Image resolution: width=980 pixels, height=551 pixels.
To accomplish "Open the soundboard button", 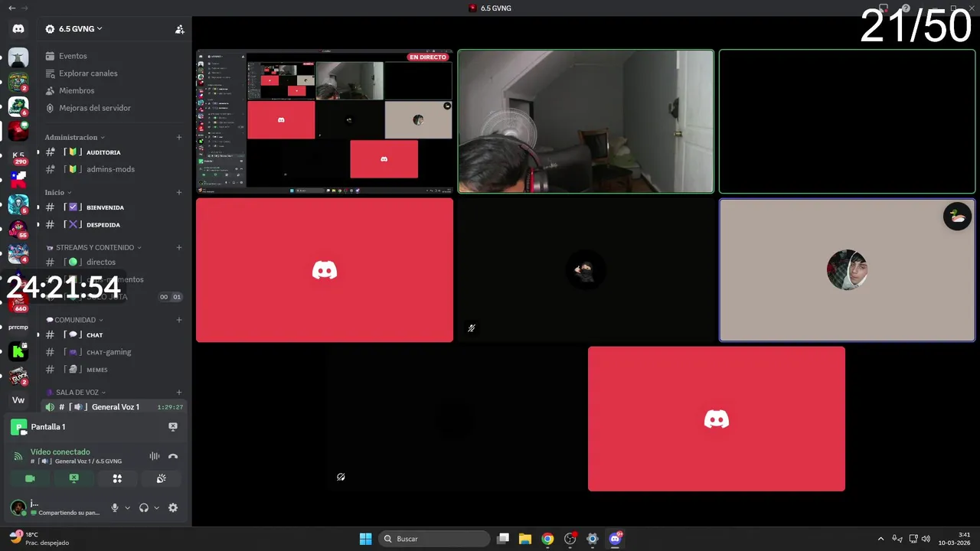I will [161, 478].
